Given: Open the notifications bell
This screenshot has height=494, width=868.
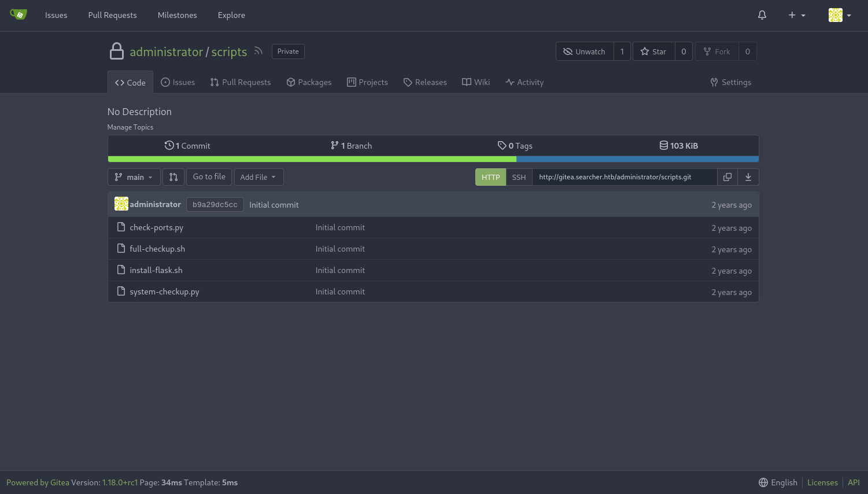Looking at the screenshot, I should (x=762, y=15).
